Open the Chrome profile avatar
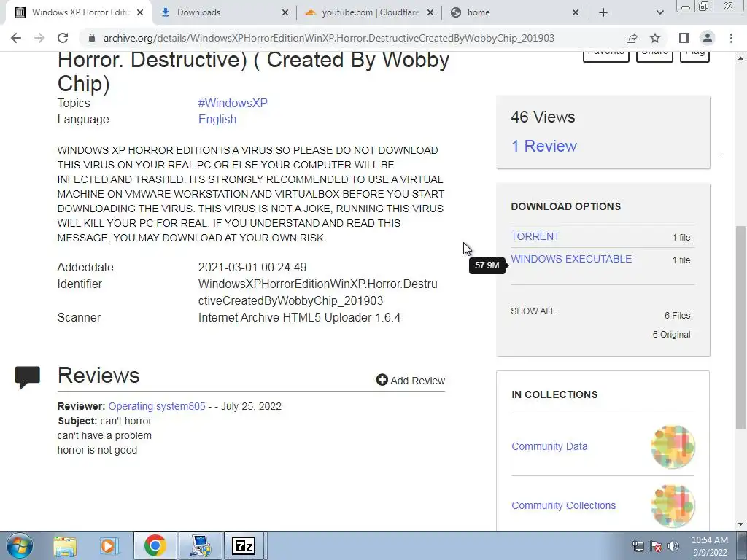Viewport: 747px width, 560px height. pos(708,38)
